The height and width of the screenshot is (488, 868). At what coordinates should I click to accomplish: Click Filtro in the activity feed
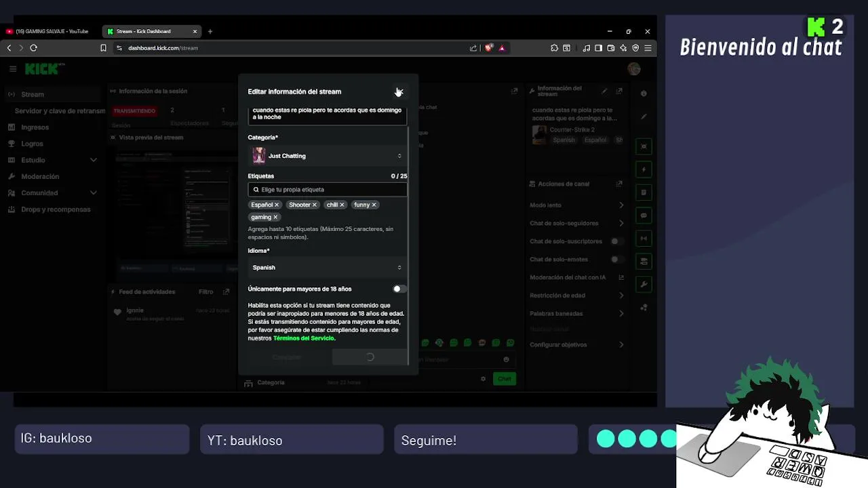click(x=206, y=291)
